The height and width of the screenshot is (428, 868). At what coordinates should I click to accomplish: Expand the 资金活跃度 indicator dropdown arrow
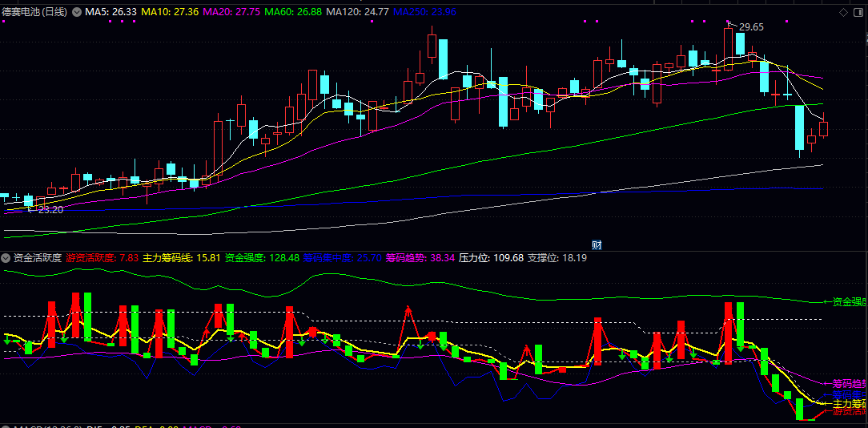pyautogui.click(x=6, y=258)
